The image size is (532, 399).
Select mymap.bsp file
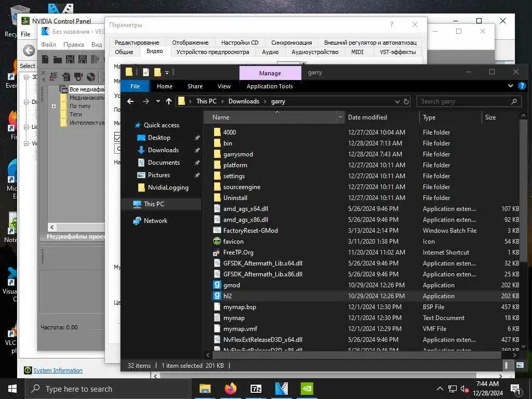point(240,307)
